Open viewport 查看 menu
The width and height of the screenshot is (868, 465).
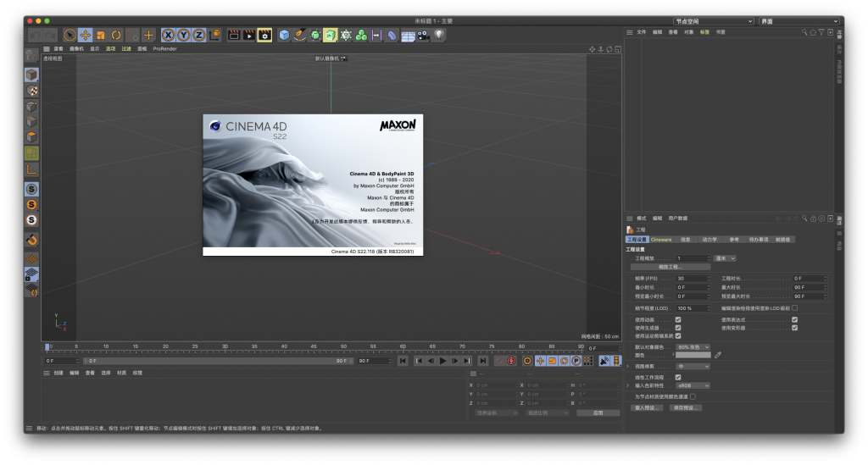point(58,48)
